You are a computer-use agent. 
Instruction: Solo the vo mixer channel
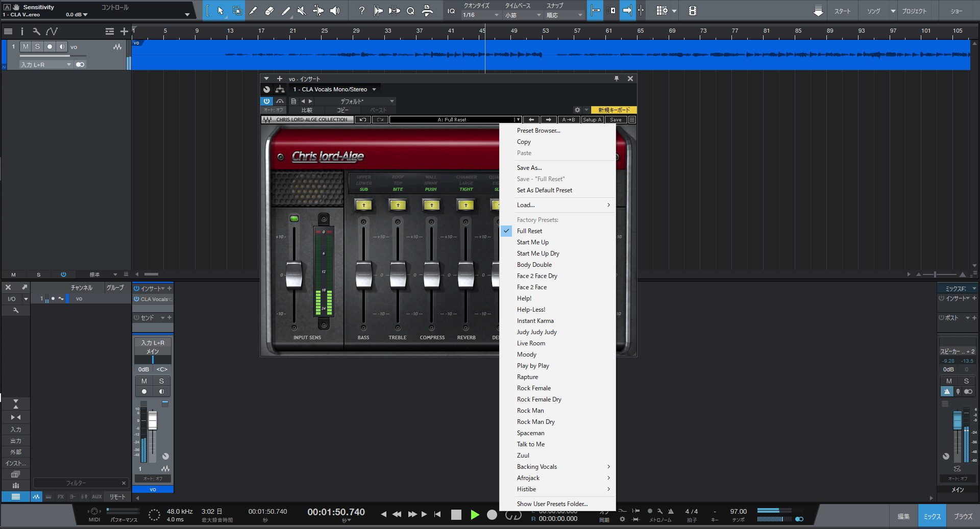161,381
